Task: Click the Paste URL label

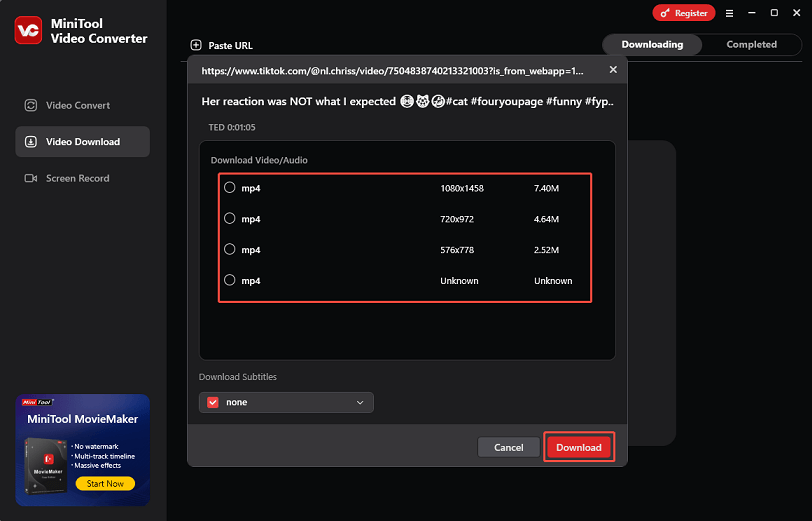Action: click(x=230, y=46)
